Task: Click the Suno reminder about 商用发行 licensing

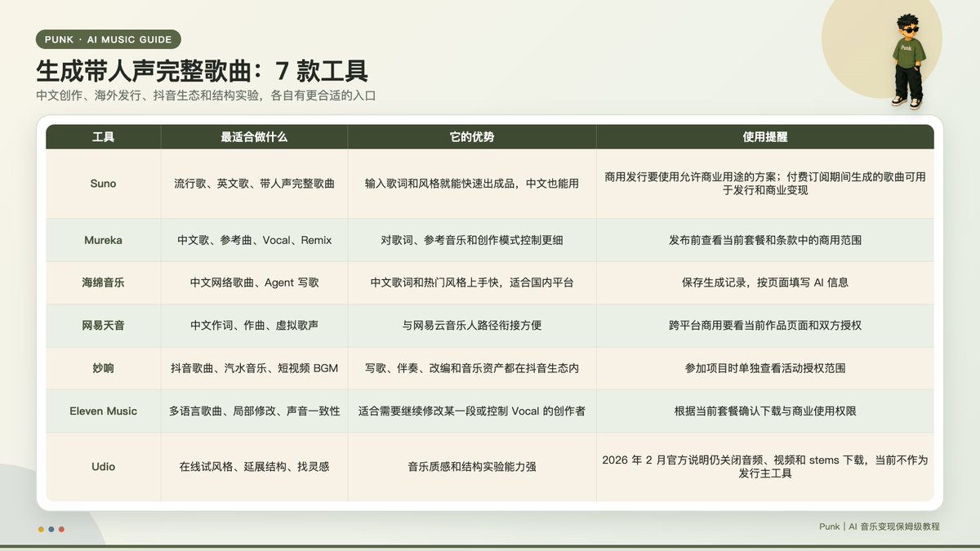Action: pos(765,184)
